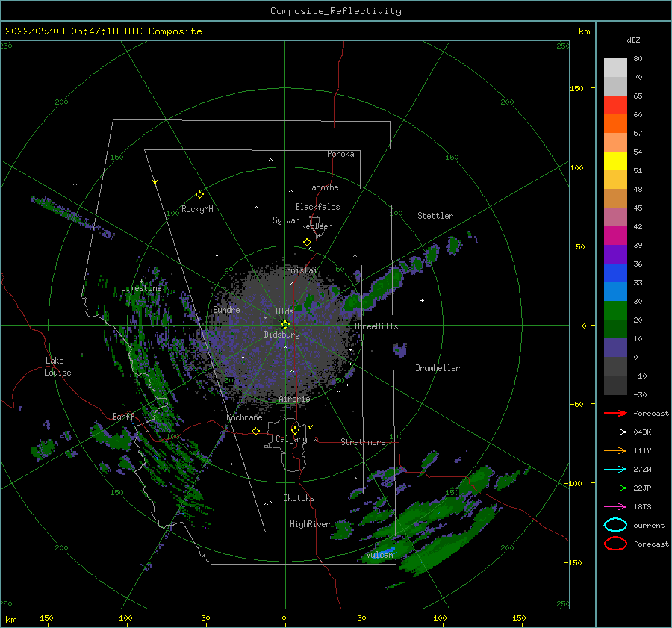
Task: Click the Composite_Reflectivity title
Action: 335,11
